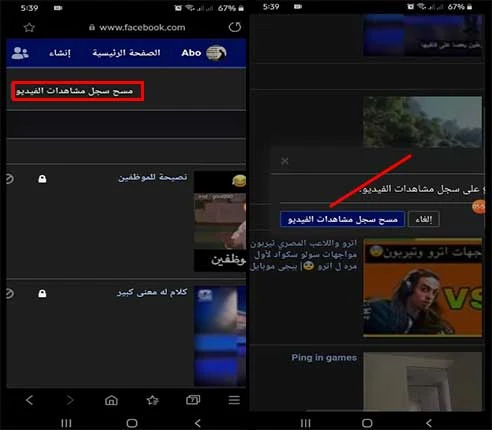Tap the alarm icon in left status bar

tap(178, 8)
